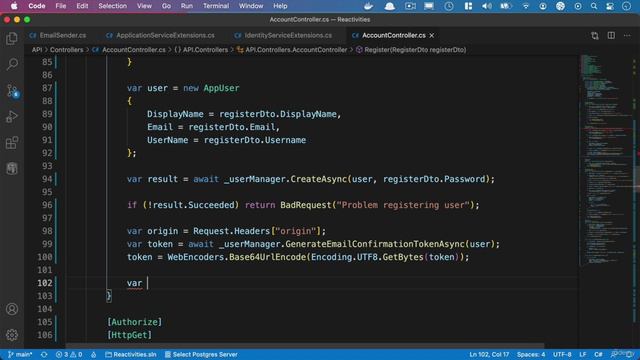The image size is (640, 360).
Task: Click the volume icon in menu bar
Action: coord(487,6)
